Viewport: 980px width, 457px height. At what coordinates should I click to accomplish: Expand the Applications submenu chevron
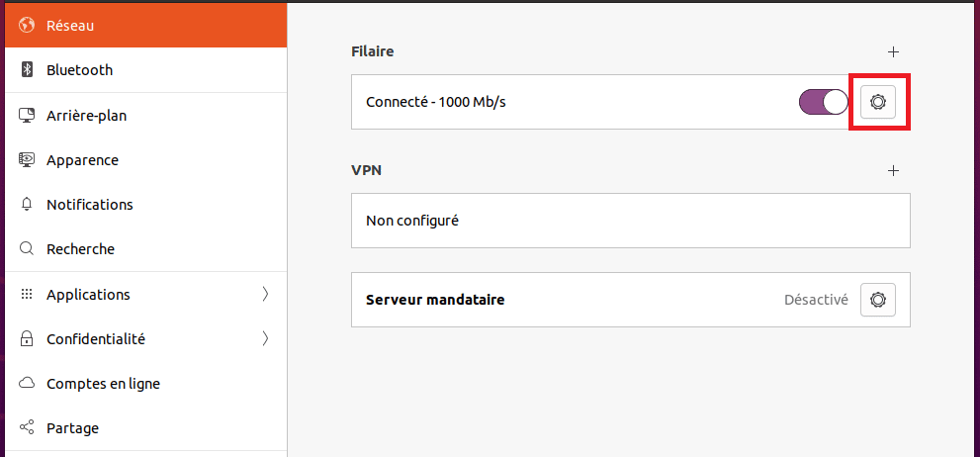[266, 294]
